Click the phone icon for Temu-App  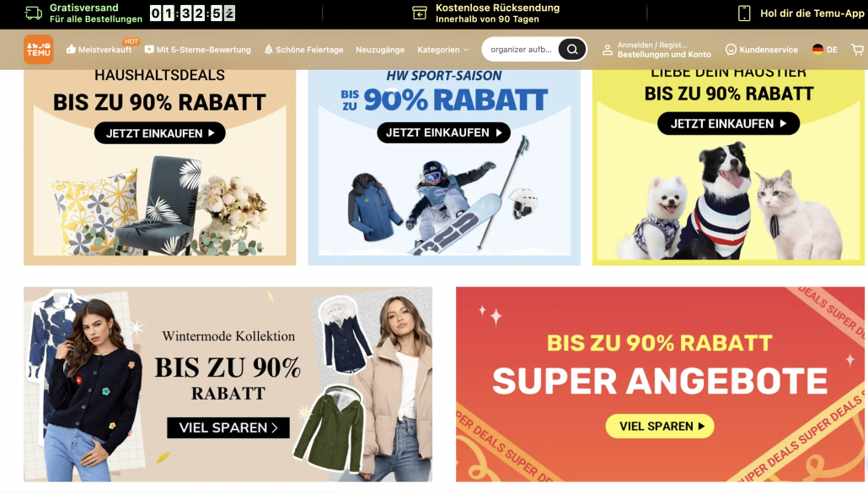(x=745, y=13)
